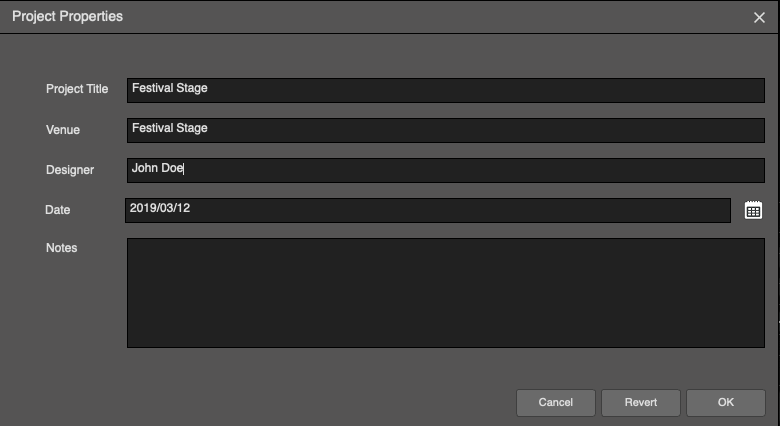This screenshot has width=780, height=426.
Task: Click the 2019/03/12 date text
Action: pos(160,208)
